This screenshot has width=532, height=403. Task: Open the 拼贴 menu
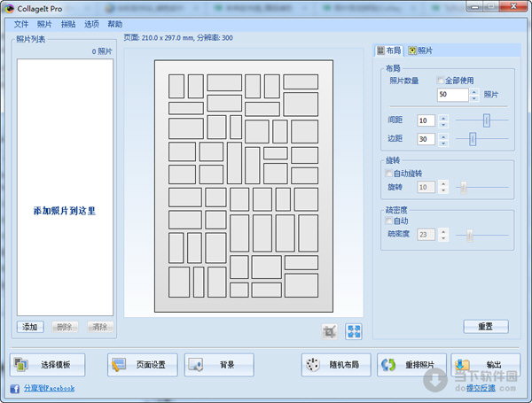pyautogui.click(x=68, y=24)
